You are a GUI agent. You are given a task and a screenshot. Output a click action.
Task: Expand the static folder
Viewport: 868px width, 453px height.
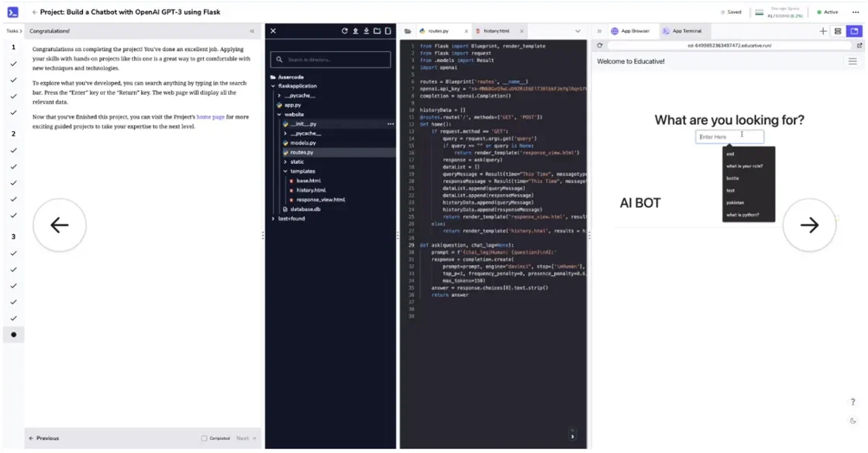click(286, 161)
